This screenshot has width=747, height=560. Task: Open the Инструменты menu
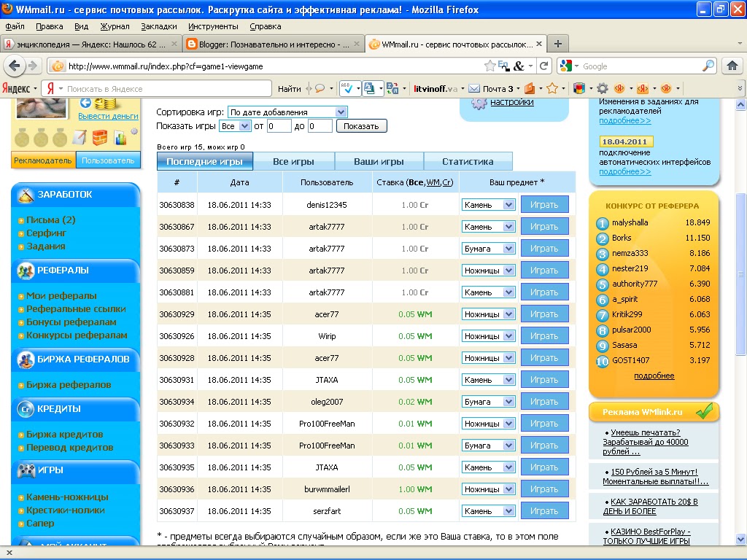click(x=213, y=26)
